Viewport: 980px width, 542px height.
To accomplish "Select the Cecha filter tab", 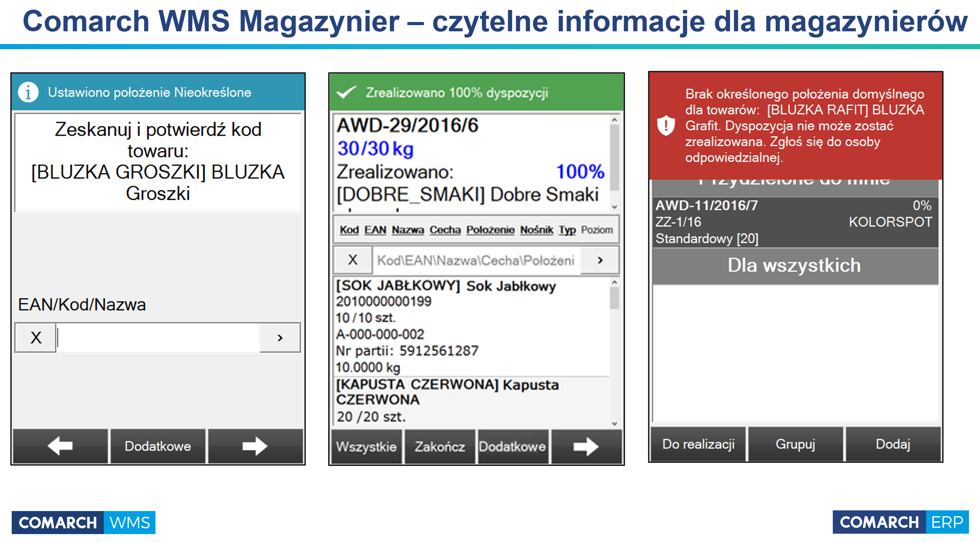I will pos(445,230).
